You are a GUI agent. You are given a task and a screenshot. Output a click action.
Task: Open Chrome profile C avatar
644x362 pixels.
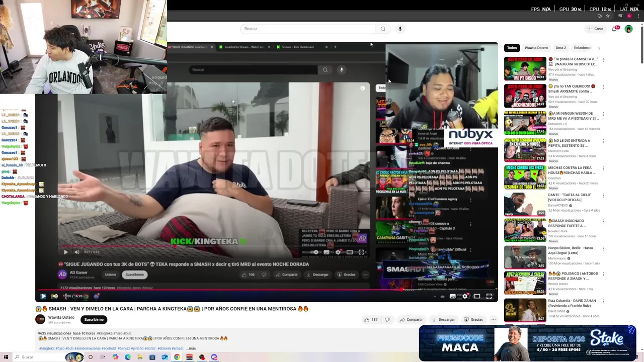point(629,16)
